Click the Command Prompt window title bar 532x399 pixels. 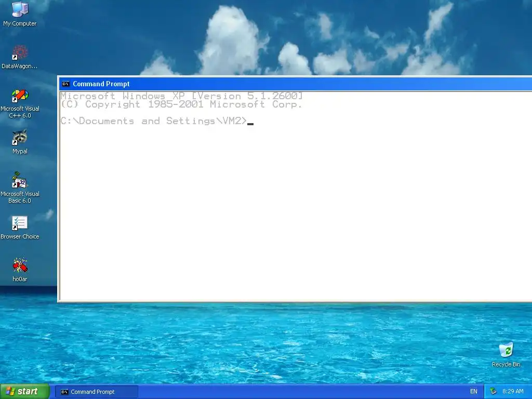pos(295,84)
